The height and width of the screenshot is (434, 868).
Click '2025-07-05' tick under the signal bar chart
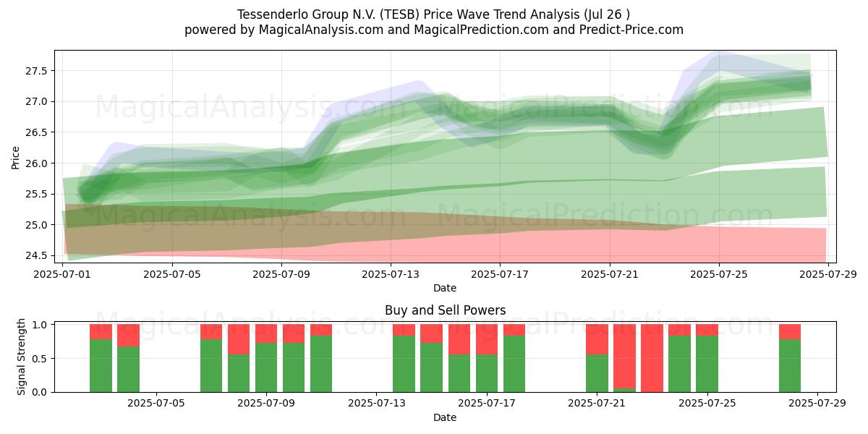click(x=156, y=404)
